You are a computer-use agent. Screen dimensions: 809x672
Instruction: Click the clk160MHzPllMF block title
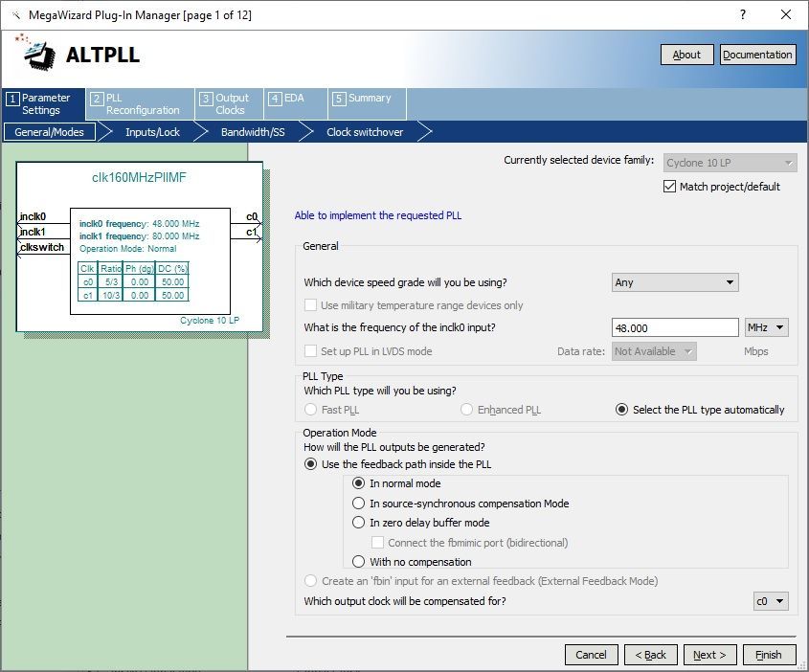click(139, 177)
